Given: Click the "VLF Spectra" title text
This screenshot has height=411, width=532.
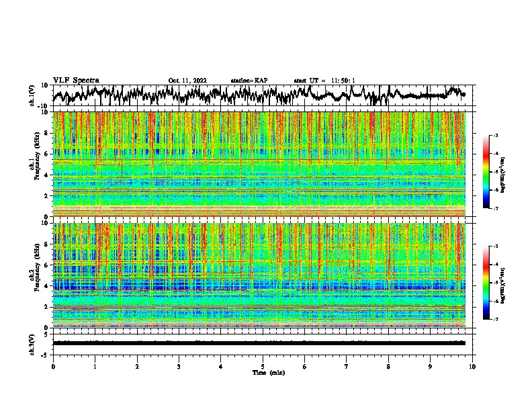Looking at the screenshot, I should [x=76, y=81].
